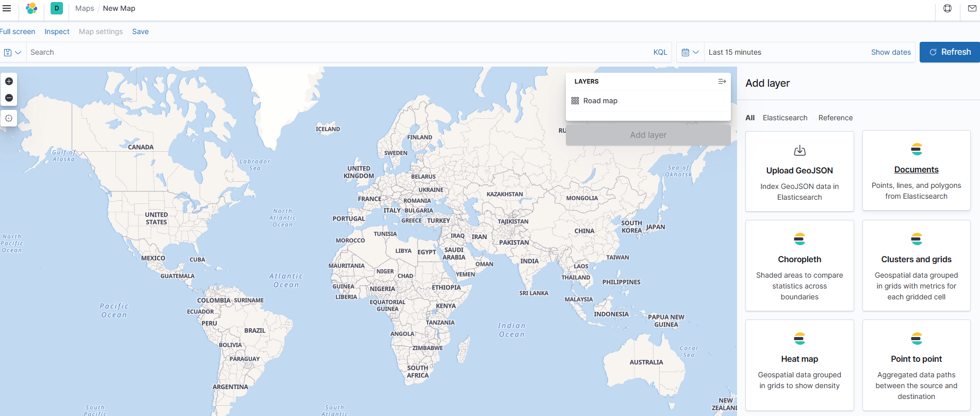This screenshot has width=980, height=416.
Task: Click the map zoom out button
Action: click(9, 98)
